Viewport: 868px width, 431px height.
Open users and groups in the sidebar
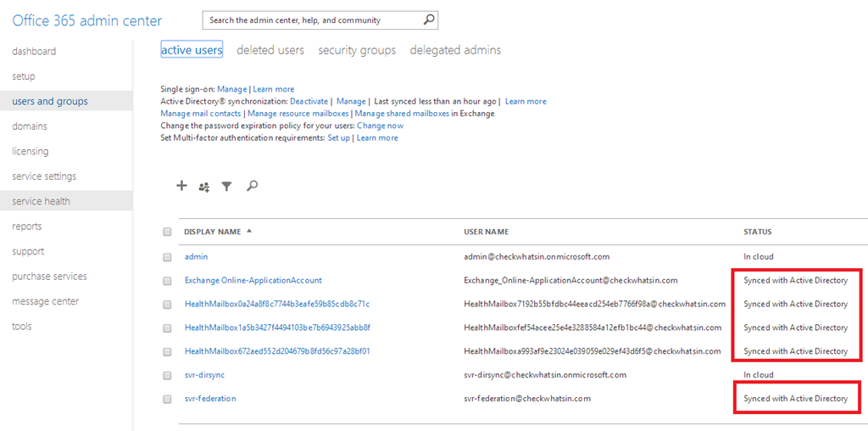(x=50, y=101)
